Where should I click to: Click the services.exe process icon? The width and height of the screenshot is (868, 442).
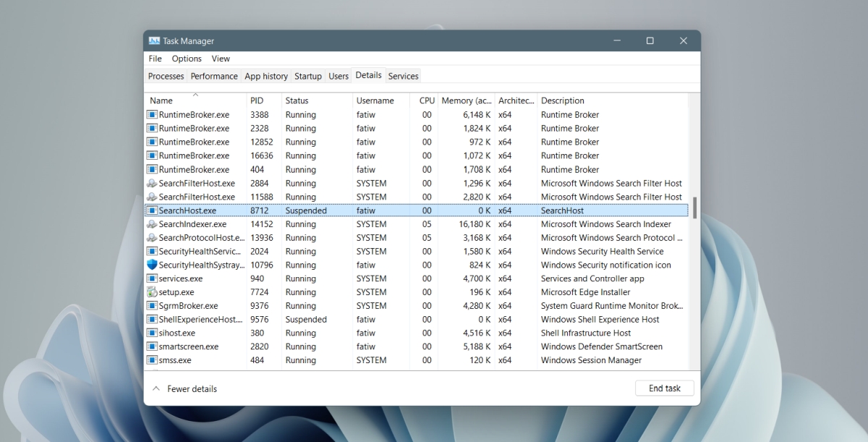(152, 279)
